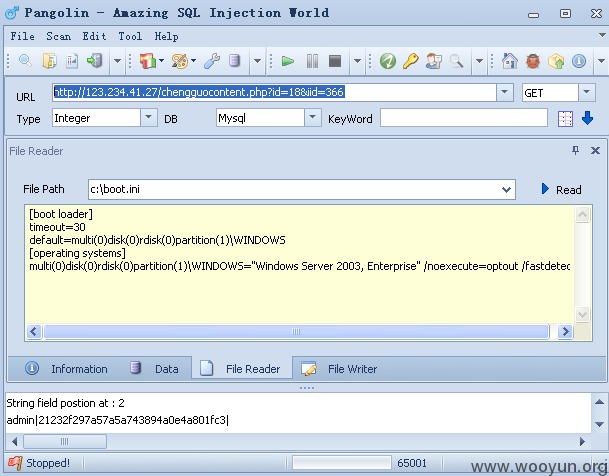609x476 pixels.
Task: Click the keyword grid list icon
Action: click(565, 119)
